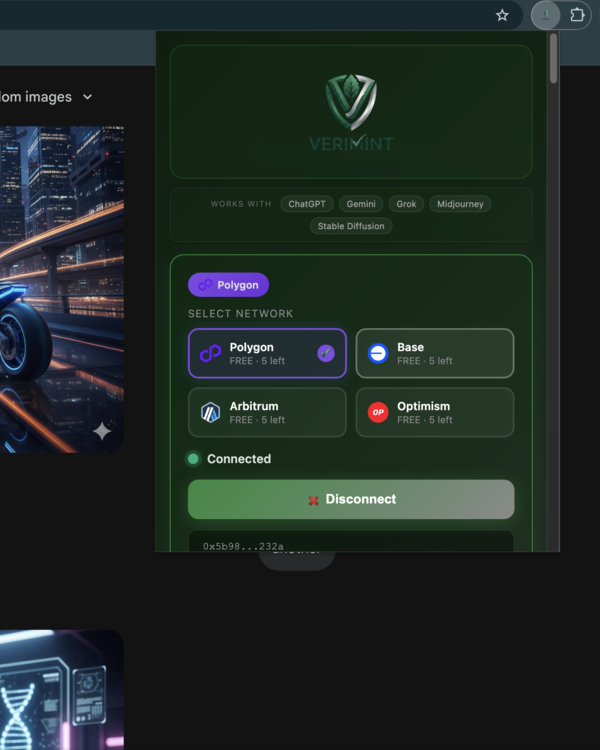Open the futuristic motorcycle city image
600x750 pixels.
pyautogui.click(x=62, y=289)
